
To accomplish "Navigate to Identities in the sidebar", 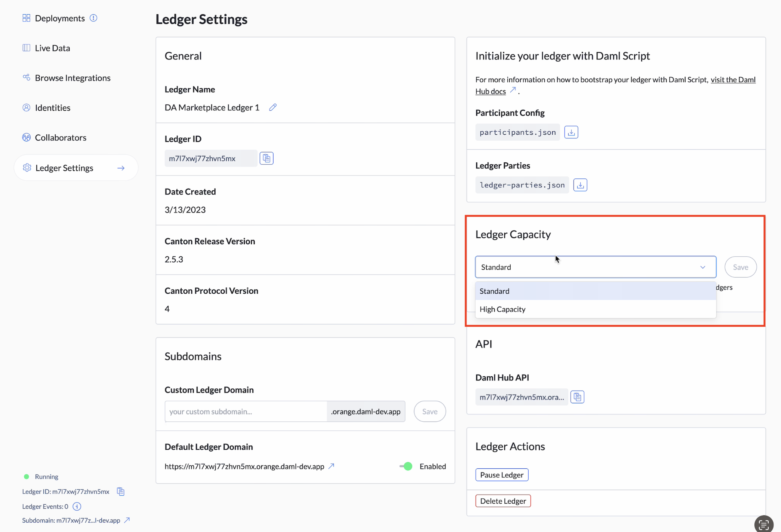I will pyautogui.click(x=52, y=107).
